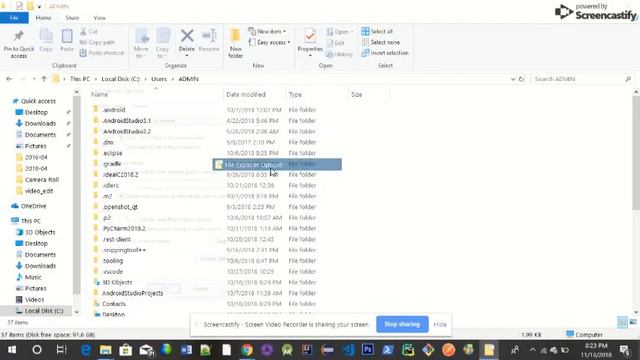Image resolution: width=640 pixels, height=360 pixels.
Task: Open the Copy to command
Action: coord(162,43)
